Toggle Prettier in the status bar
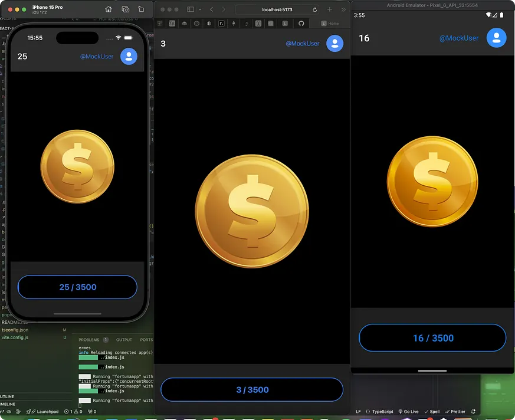This screenshot has height=420, width=515. pos(455,412)
